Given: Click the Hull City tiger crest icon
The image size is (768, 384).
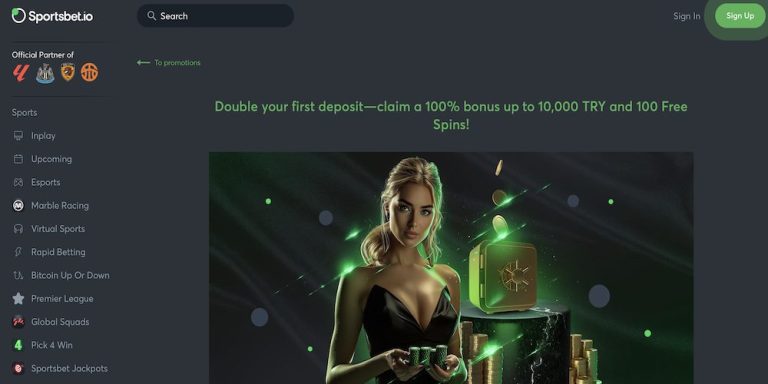Looking at the screenshot, I should [x=68, y=72].
